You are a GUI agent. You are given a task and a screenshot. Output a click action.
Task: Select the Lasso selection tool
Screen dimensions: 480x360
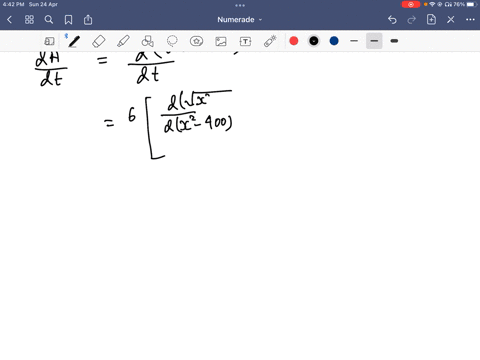(172, 41)
